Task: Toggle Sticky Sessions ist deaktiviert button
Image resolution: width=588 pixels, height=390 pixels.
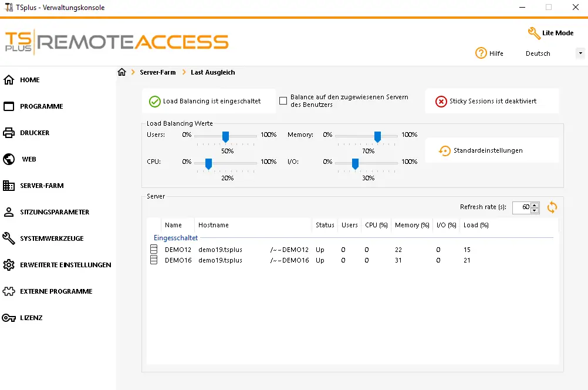Action: (x=492, y=101)
